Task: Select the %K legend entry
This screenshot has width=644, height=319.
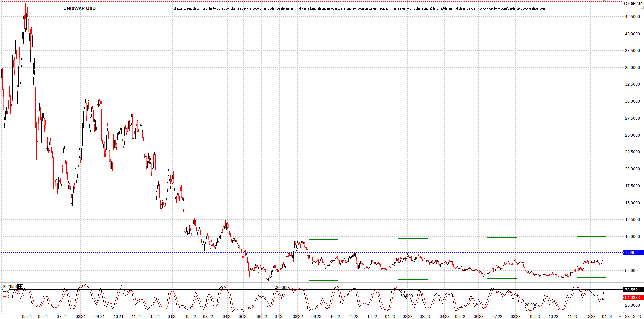Action: (x=6, y=292)
